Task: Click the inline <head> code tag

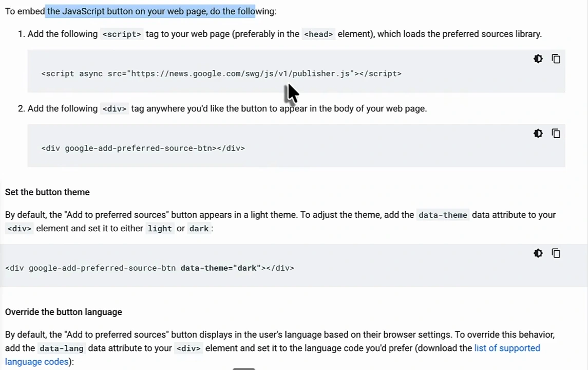Action: 318,34
